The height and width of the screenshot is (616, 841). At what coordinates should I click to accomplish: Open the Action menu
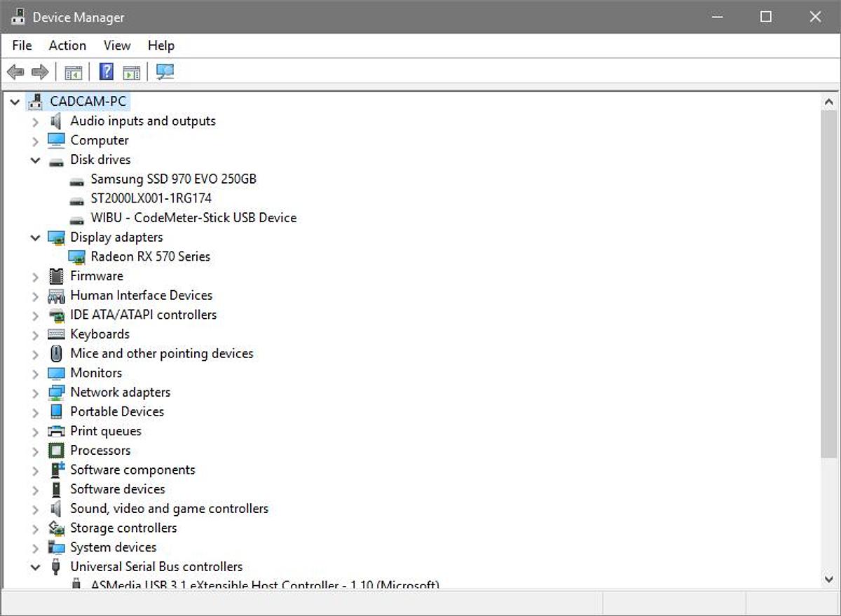click(67, 46)
